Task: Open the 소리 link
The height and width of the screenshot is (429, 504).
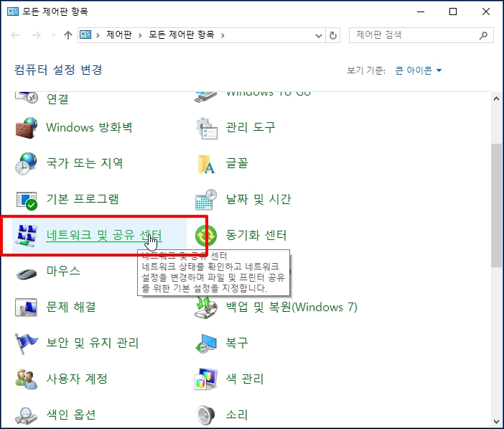Action: pyautogui.click(x=237, y=415)
